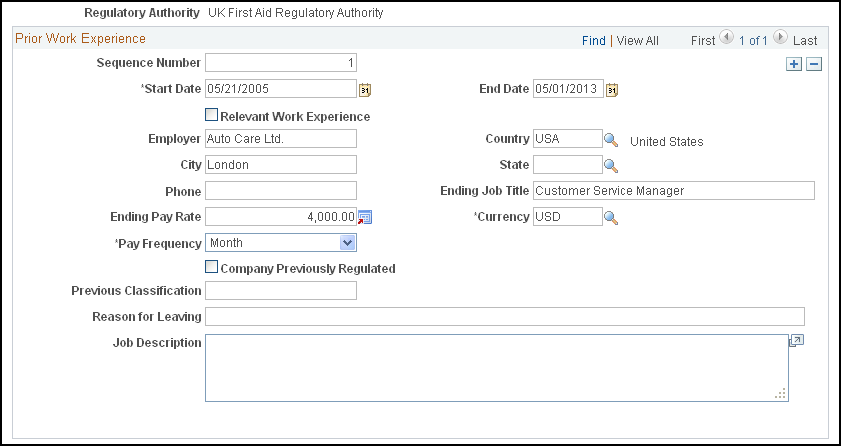The image size is (841, 446).
Task: Open the End Date calendar picker
Action: (612, 90)
